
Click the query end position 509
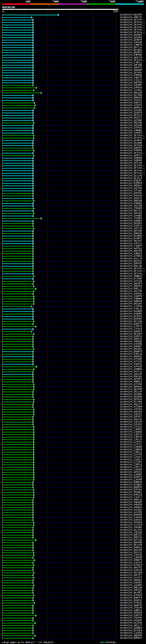115,11
